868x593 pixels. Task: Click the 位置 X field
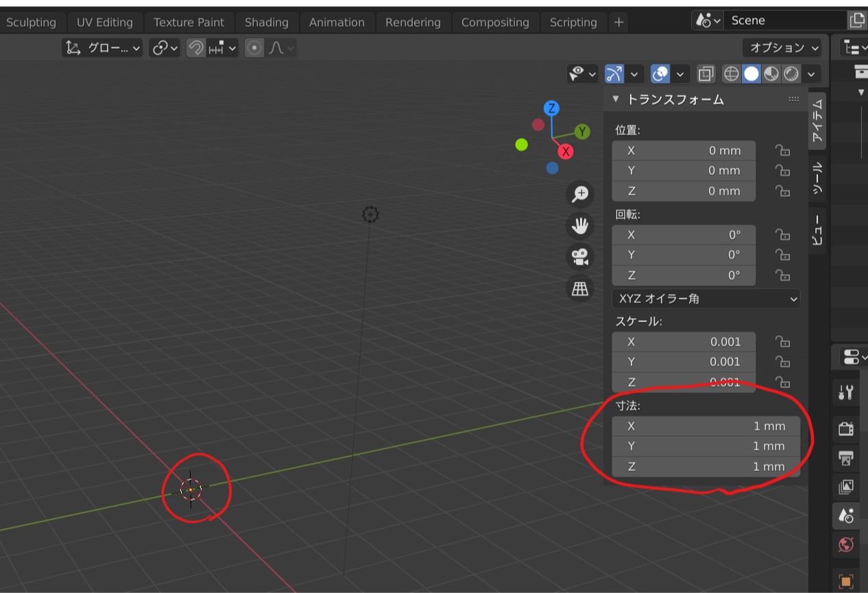(x=684, y=151)
